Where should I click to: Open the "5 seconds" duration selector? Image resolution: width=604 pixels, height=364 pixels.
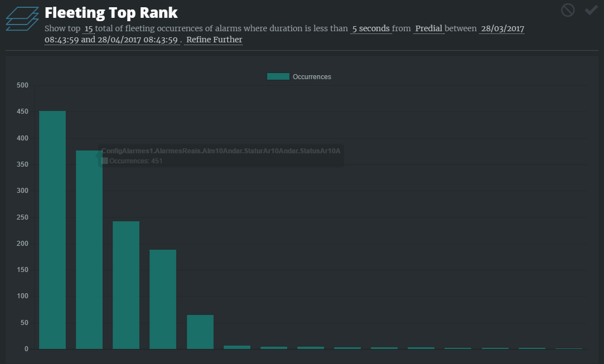pyautogui.click(x=370, y=28)
